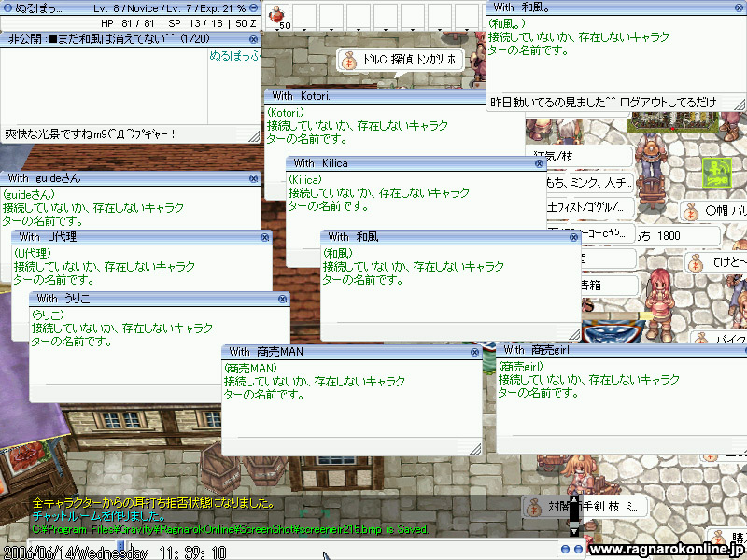Collapse the status window with left round button
This screenshot has height=560, width=747.
coord(7,7)
